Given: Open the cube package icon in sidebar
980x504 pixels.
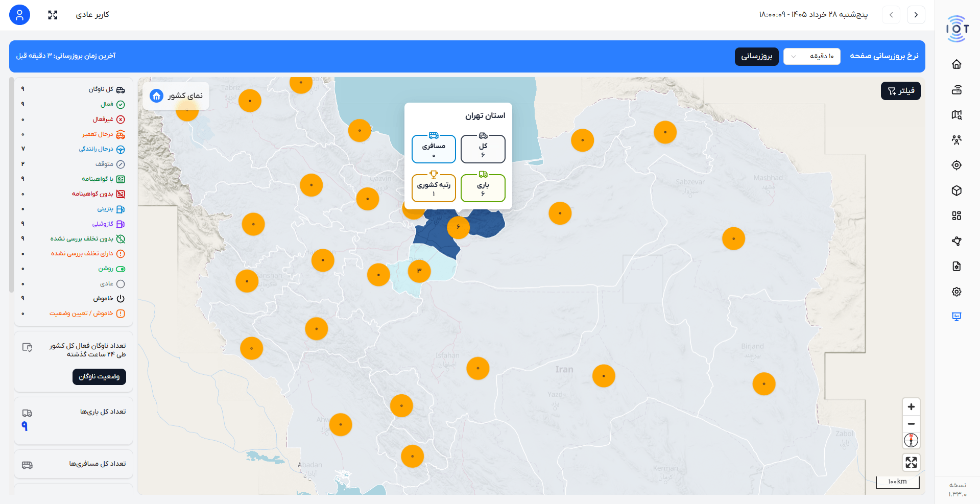Looking at the screenshot, I should 957,190.
